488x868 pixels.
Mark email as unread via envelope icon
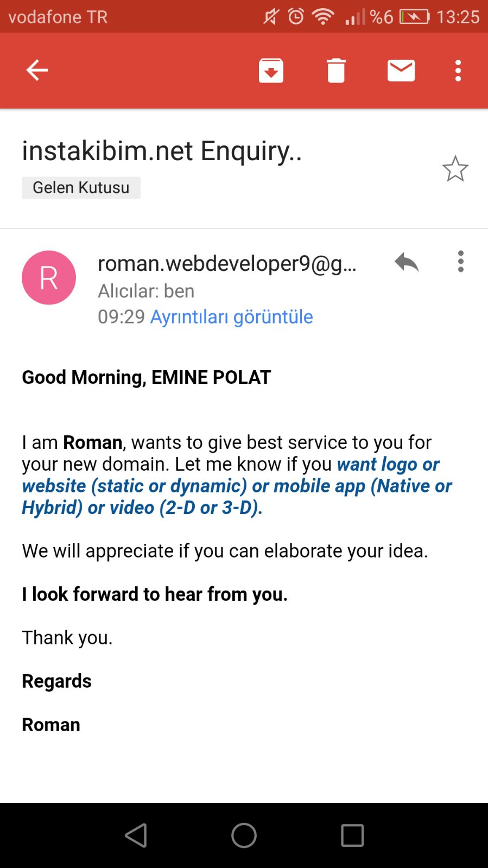coord(401,71)
